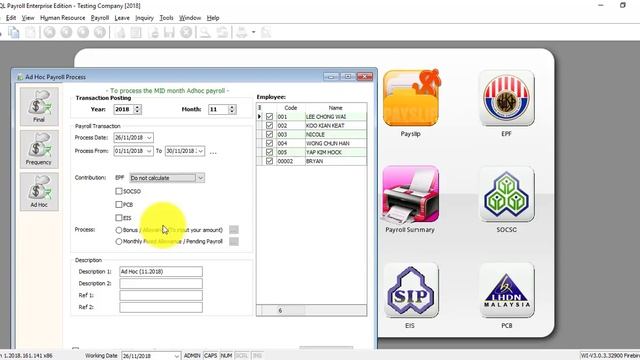Click the Ref 2 field
Image resolution: width=640 pixels, height=360 pixels.
pos(161,307)
